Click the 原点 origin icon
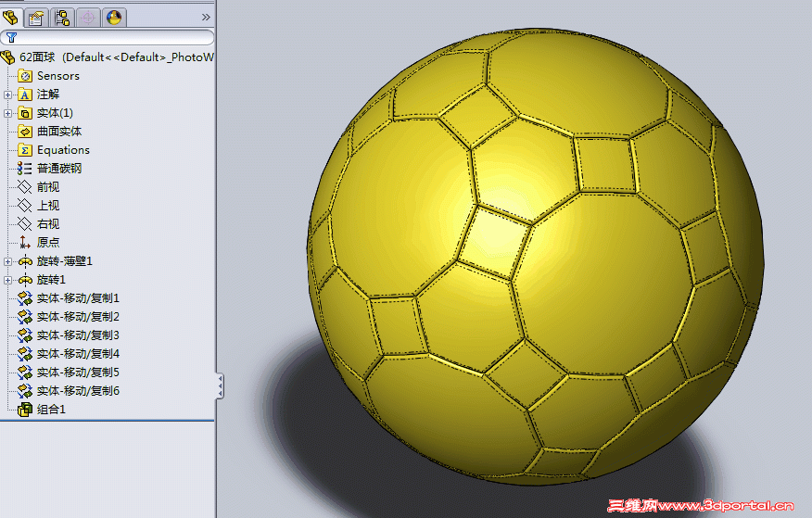The width and height of the screenshot is (812, 518). [25, 242]
